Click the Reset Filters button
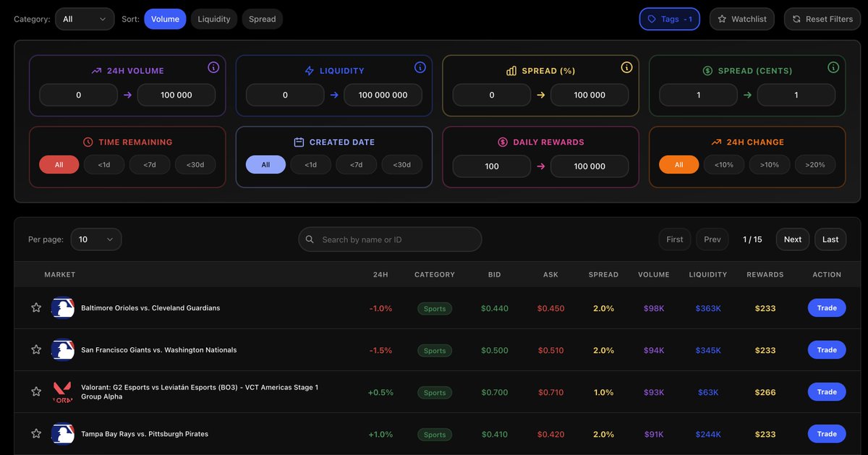 (822, 19)
